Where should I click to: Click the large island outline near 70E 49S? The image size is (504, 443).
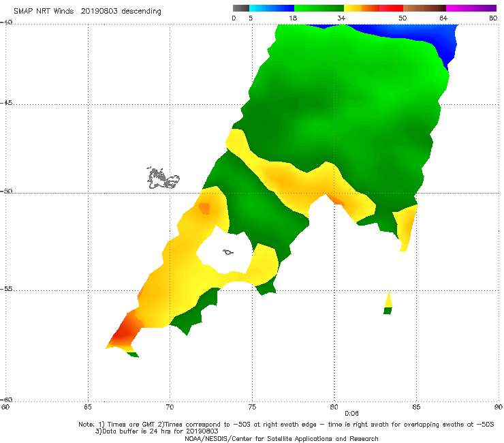click(163, 179)
